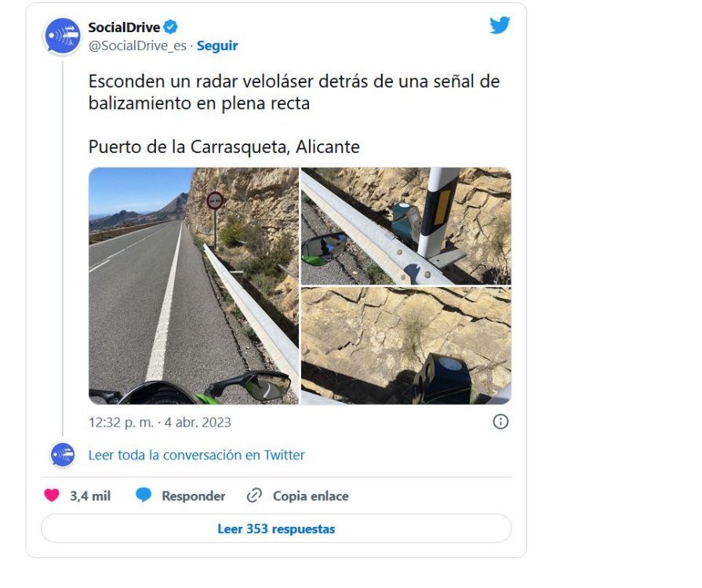This screenshot has height=588, width=702.
Task: Open the guardrail radar photo top right
Action: coord(406,226)
